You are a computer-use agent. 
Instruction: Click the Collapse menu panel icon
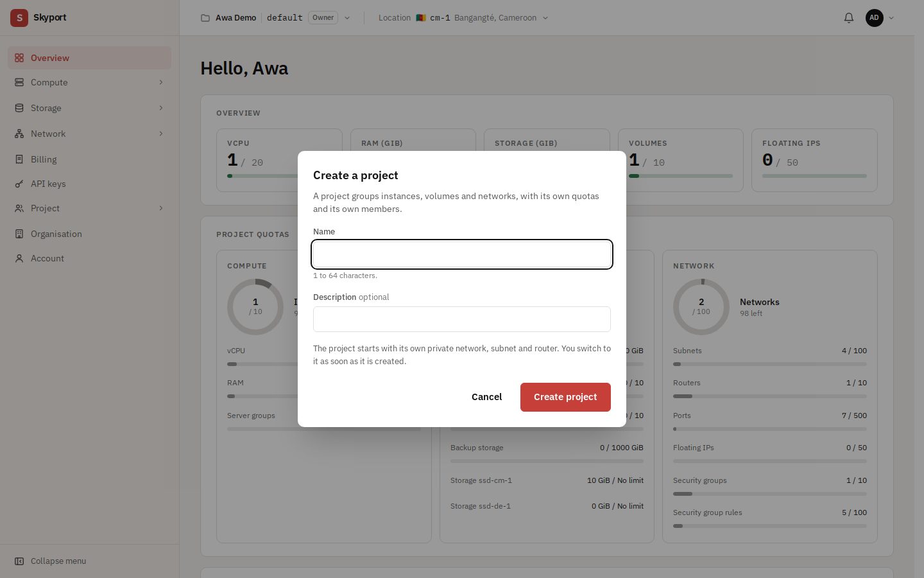pyautogui.click(x=19, y=561)
